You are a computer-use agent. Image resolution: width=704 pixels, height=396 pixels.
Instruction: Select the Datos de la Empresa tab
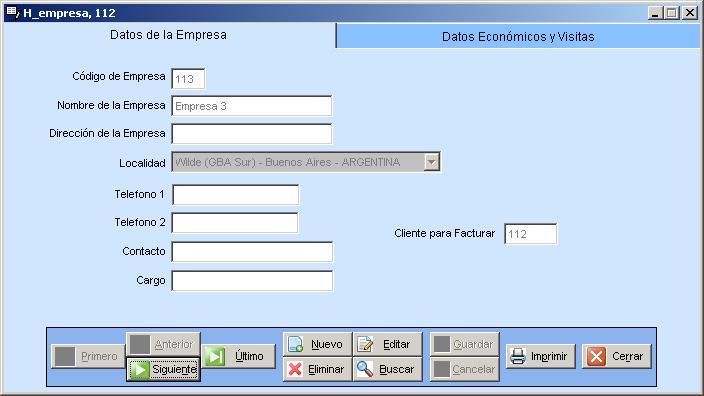point(168,35)
